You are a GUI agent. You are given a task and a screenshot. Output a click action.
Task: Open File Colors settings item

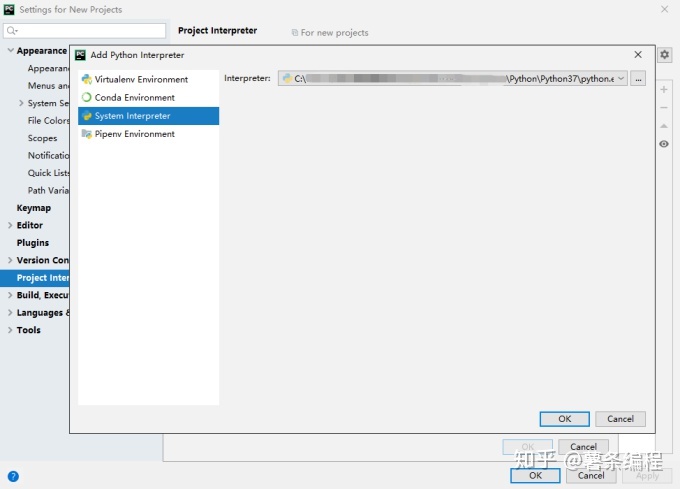(x=48, y=121)
